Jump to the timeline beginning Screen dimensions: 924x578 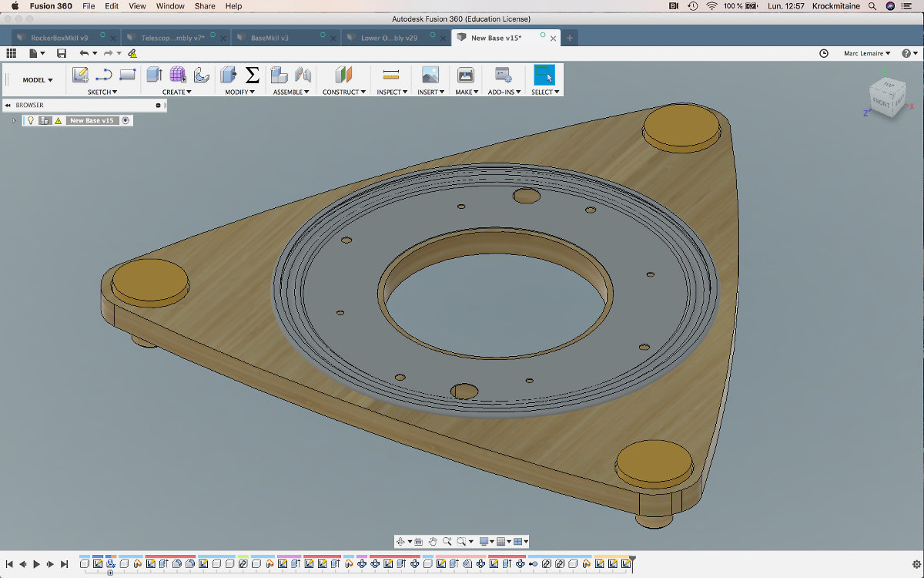click(9, 565)
